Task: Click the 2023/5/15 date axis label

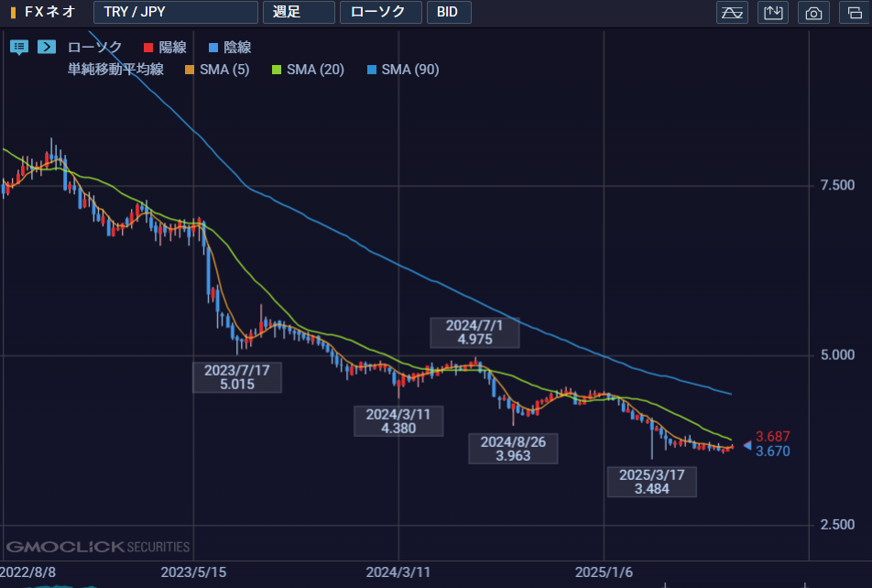Action: [x=193, y=572]
